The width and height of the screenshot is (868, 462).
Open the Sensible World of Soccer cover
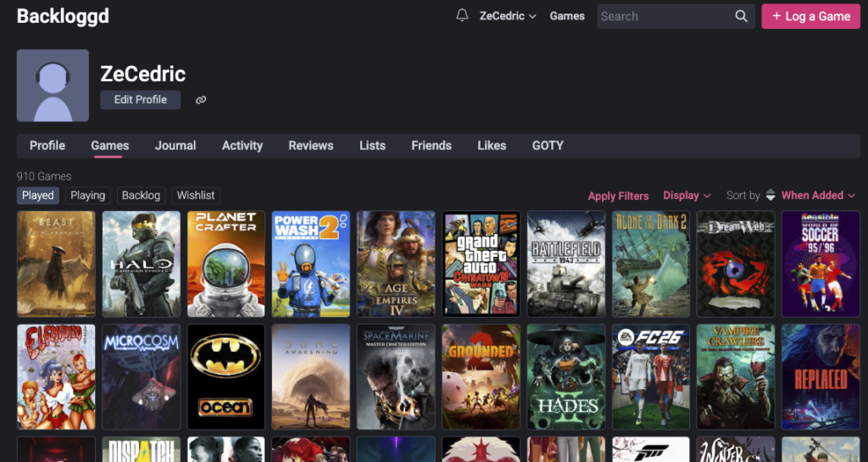(821, 264)
